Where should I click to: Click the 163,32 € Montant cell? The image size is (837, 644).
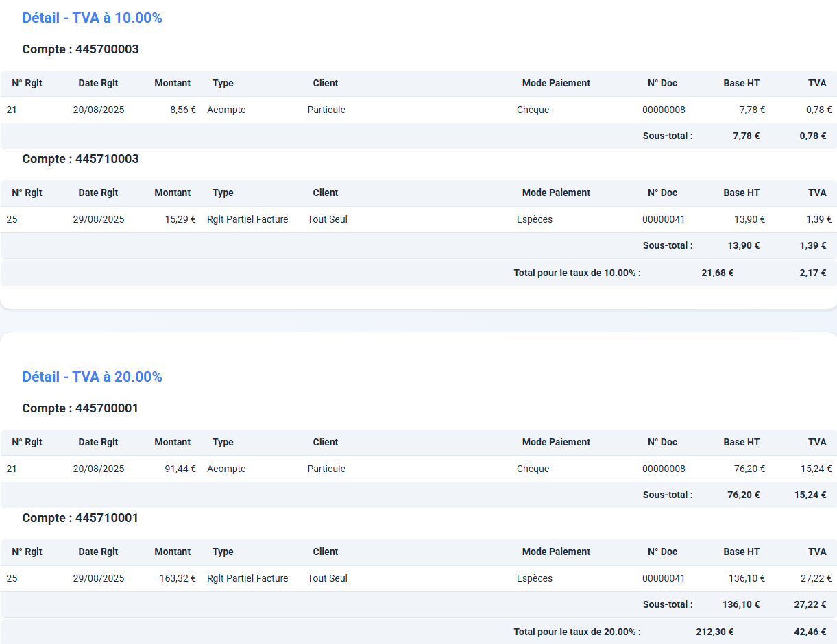(178, 578)
